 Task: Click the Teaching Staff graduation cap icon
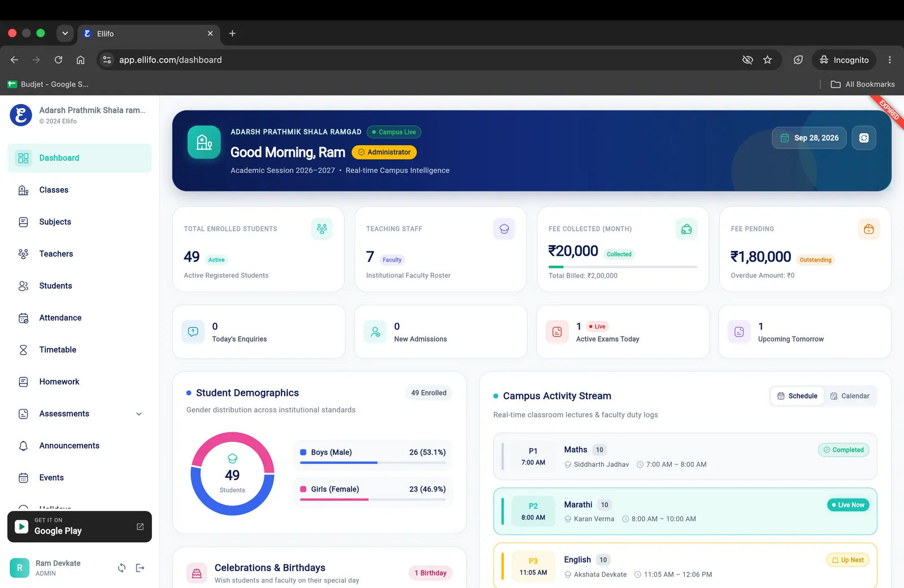click(505, 229)
